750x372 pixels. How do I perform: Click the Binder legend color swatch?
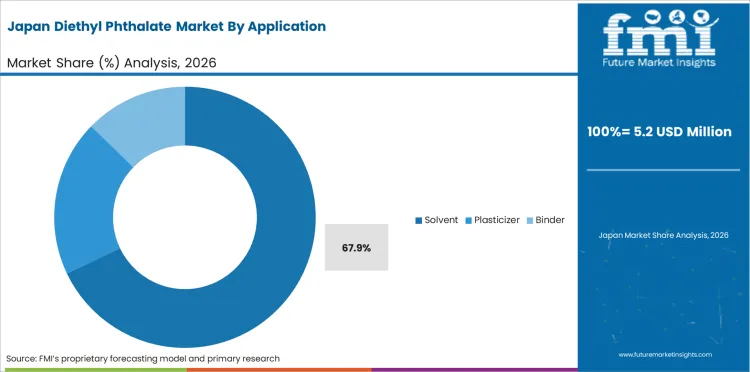pyautogui.click(x=530, y=220)
